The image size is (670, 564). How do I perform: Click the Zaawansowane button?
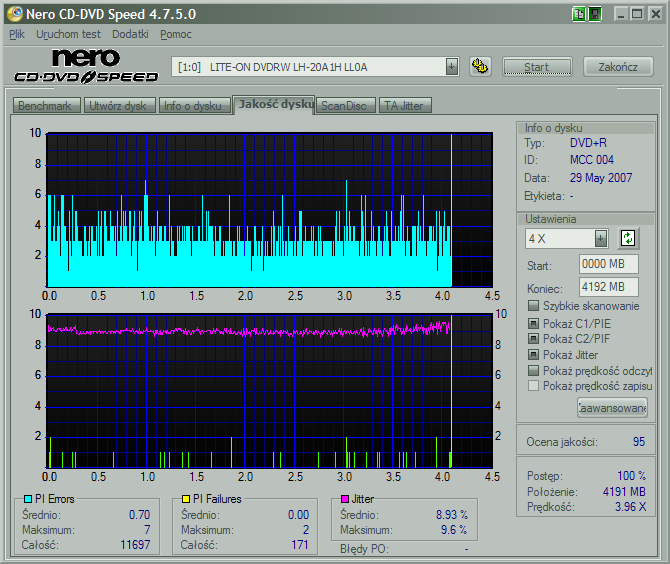[x=612, y=408]
